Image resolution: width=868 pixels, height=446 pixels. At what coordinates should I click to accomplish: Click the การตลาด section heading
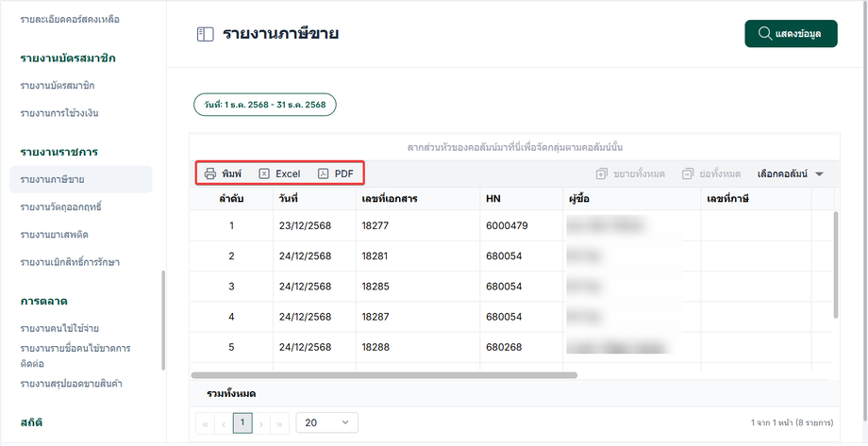pos(43,301)
